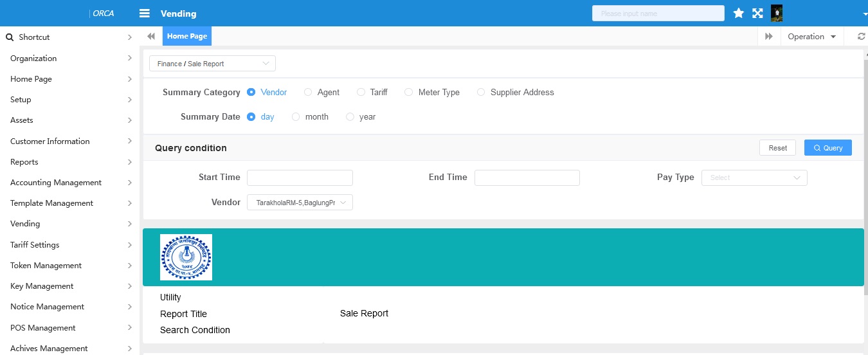Open the Vendor selection dropdown
868x355 pixels.
tap(300, 203)
